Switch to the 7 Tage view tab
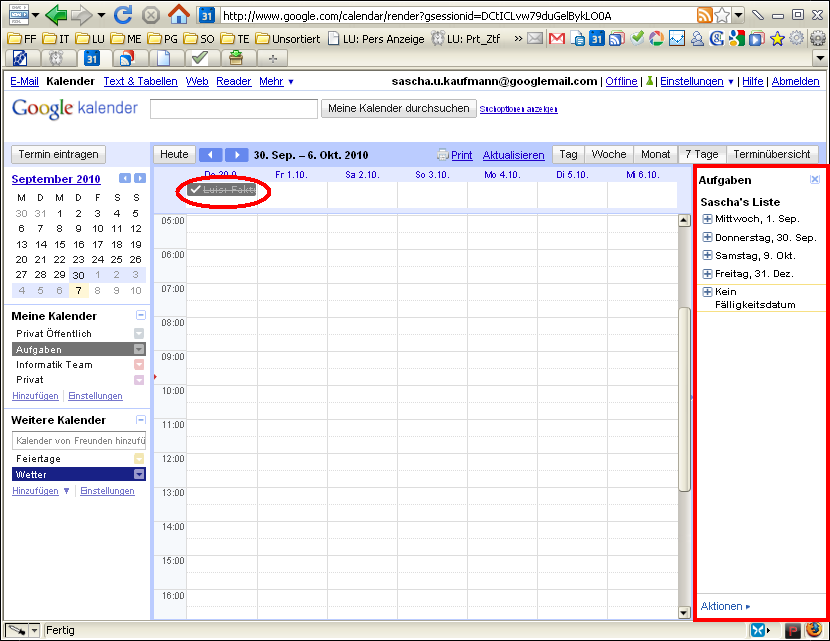 (x=702, y=155)
